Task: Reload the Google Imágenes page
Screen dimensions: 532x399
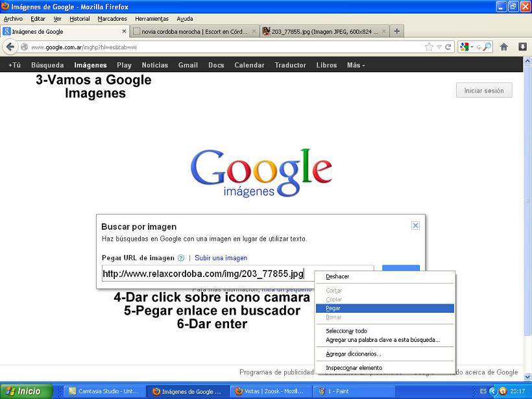Action: [x=448, y=47]
